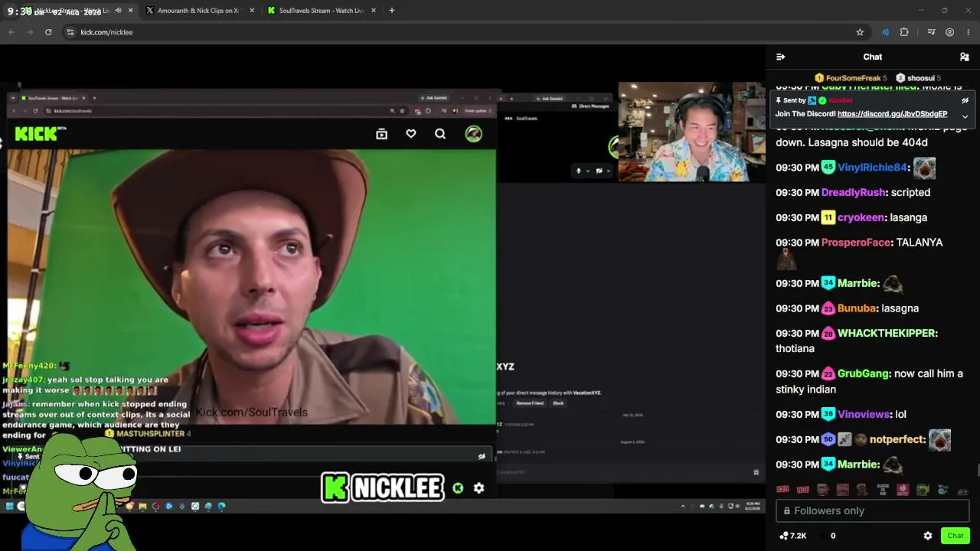The width and height of the screenshot is (980, 551).
Task: Go back in browser history
Action: (11, 32)
